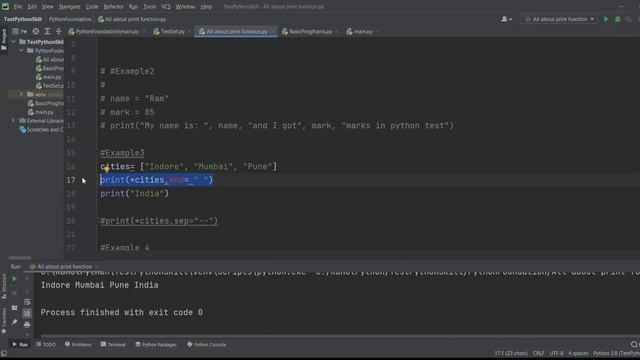Open the VCS menu
The height and width of the screenshot is (360, 640).
[166, 7]
